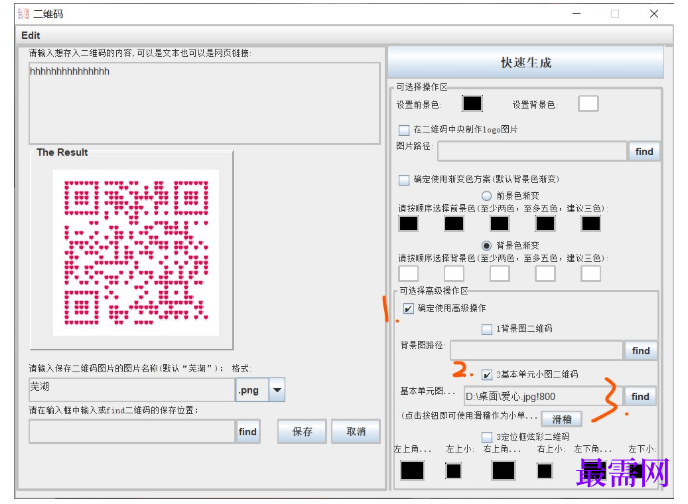Pick the fifth black foreground gradient swatch

591,224
